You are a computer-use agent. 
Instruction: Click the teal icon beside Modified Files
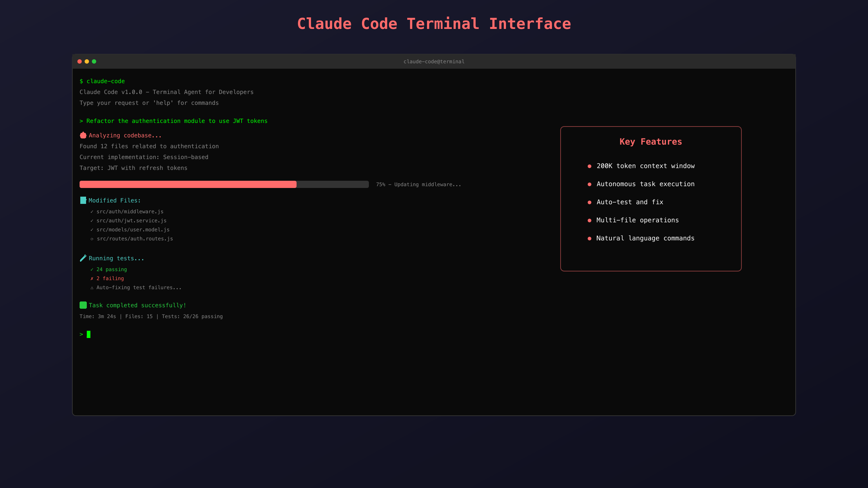(83, 200)
